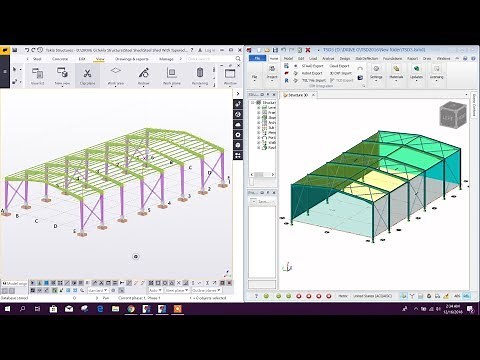
Task: Switch to the Steel tab in Tekla
Action: [37, 59]
